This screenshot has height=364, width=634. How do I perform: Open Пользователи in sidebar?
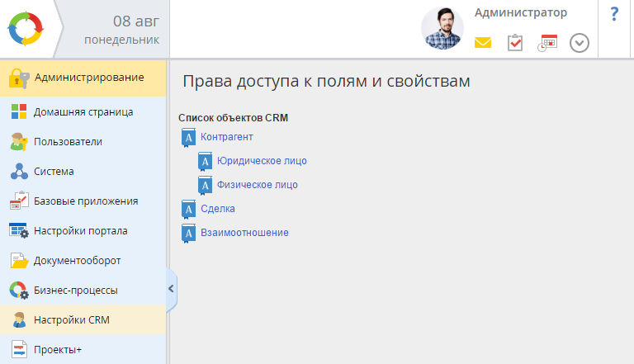[68, 141]
